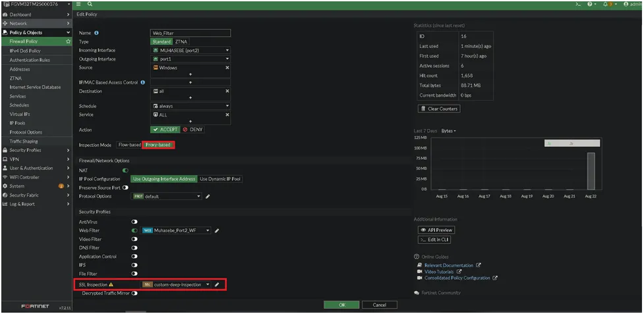The width and height of the screenshot is (644, 314).
Task: Toggle Preserve Source Port switch
Action: pyautogui.click(x=125, y=188)
